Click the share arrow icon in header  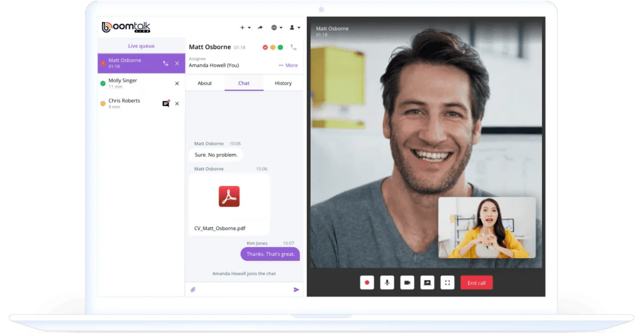260,28
